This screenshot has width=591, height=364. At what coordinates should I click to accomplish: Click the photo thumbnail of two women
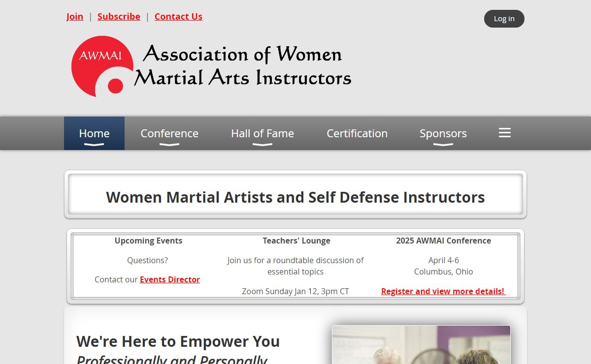coord(422,345)
